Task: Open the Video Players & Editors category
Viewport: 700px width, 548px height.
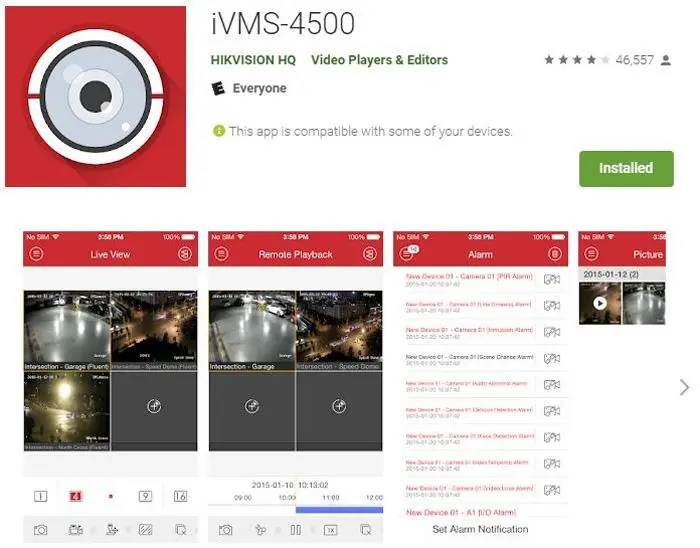Action: (x=379, y=60)
